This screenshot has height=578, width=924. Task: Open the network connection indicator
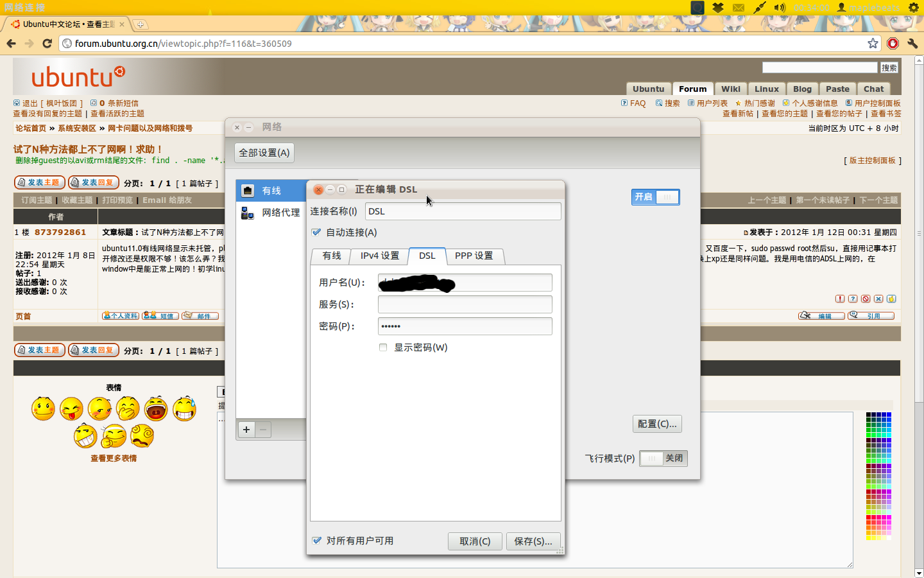(x=760, y=8)
